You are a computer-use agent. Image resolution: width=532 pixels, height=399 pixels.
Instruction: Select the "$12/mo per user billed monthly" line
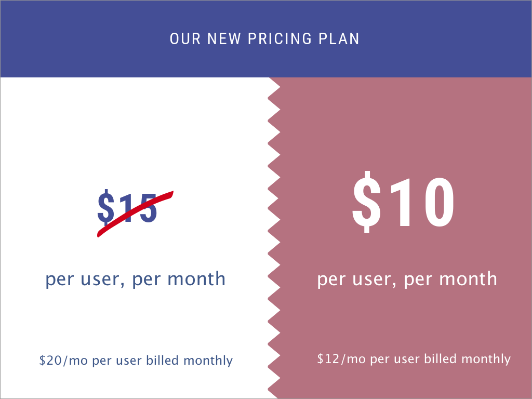tap(414, 358)
